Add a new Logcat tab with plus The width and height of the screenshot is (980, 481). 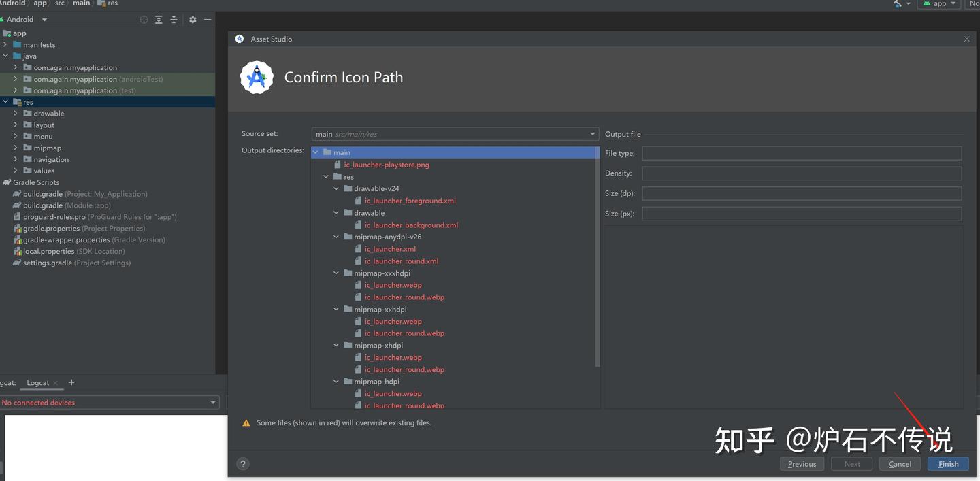pos(71,382)
